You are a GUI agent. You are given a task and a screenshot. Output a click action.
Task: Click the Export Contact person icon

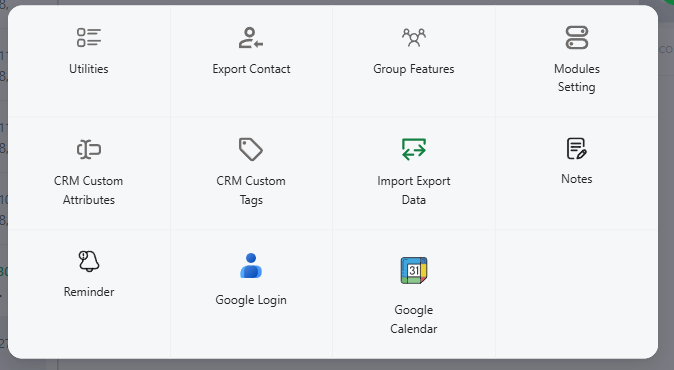coord(251,37)
